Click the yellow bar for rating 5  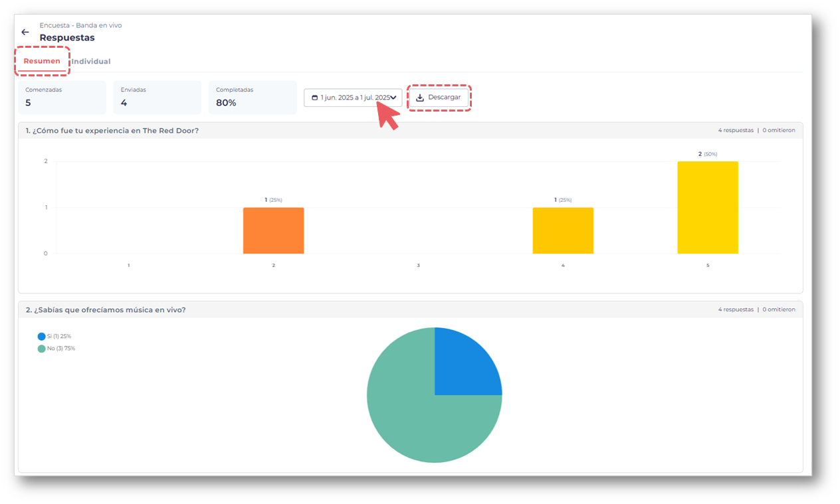point(708,207)
